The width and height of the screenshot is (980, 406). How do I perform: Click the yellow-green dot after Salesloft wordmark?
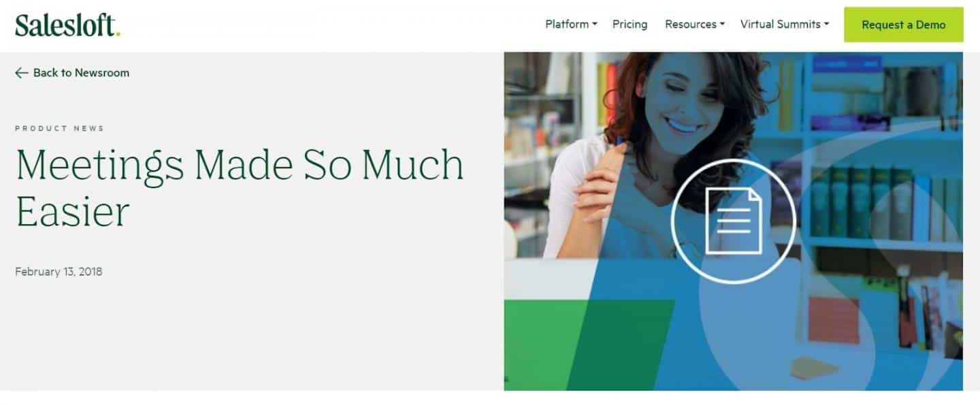[118, 34]
